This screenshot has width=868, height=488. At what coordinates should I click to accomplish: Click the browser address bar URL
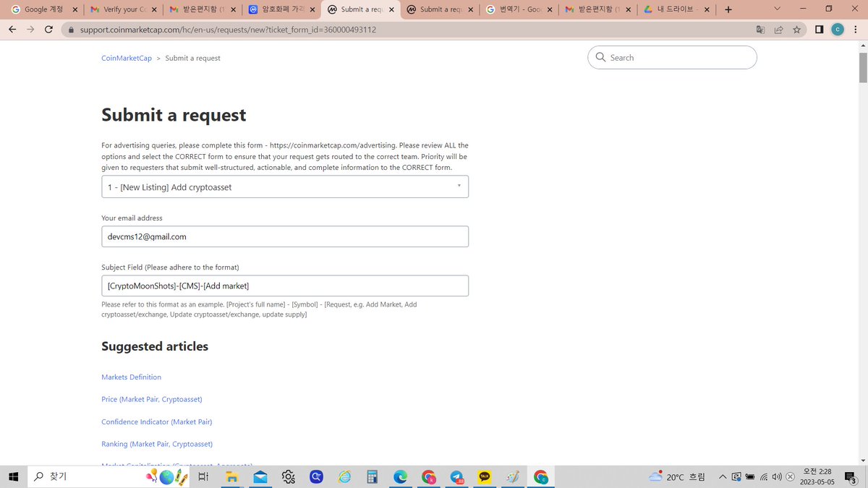click(227, 30)
